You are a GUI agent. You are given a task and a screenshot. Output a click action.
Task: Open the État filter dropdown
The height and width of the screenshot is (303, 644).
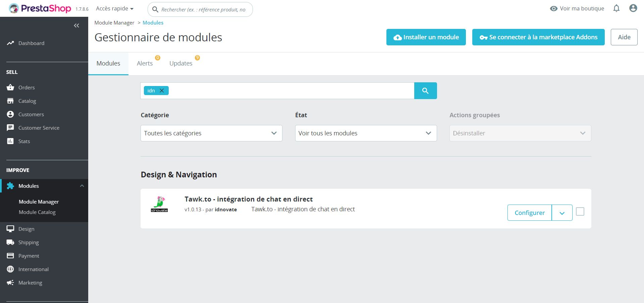[x=366, y=133]
